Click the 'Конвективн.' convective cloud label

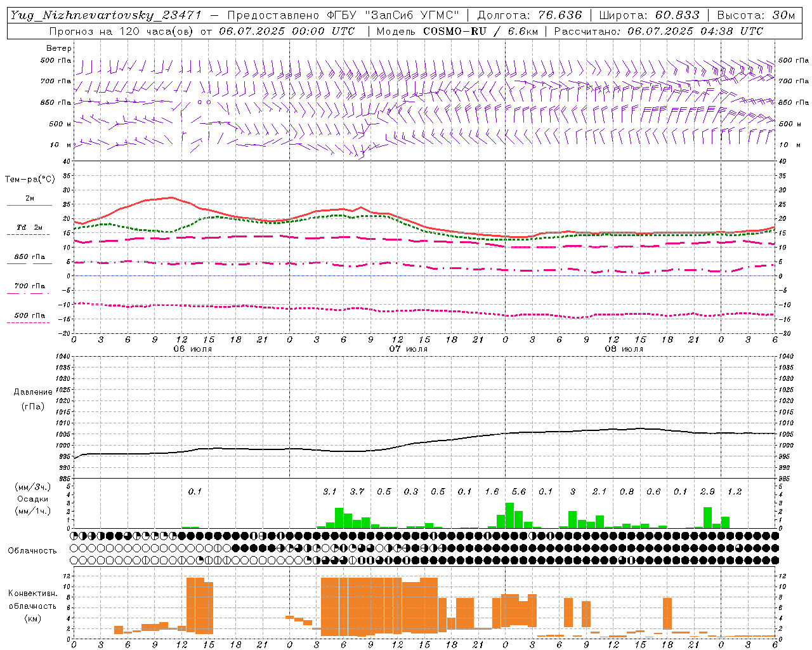click(33, 594)
